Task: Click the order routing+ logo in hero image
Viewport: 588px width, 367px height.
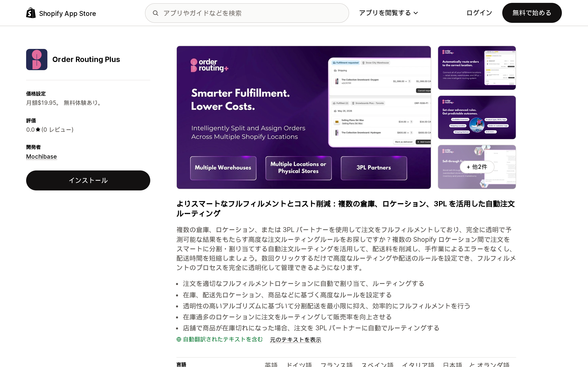Action: (209, 65)
